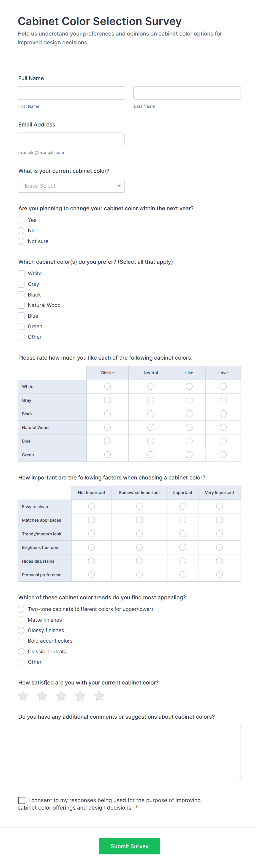Screen dimensions: 256x868
Task: Choose Not sure about changing colors
Action: coord(21,241)
